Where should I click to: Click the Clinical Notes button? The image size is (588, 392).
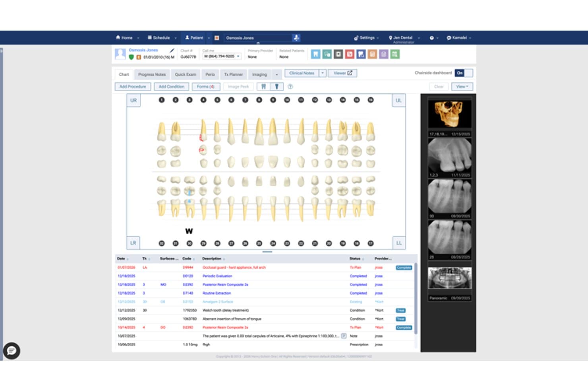302,73
